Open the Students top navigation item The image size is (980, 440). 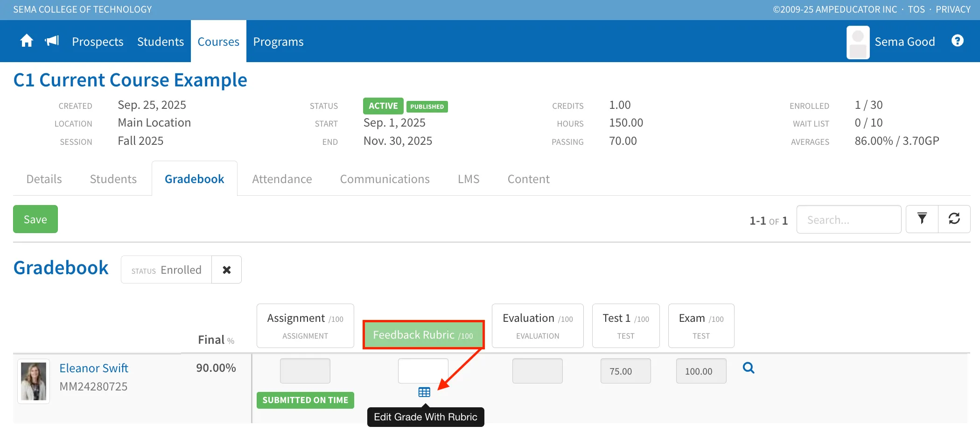(161, 42)
